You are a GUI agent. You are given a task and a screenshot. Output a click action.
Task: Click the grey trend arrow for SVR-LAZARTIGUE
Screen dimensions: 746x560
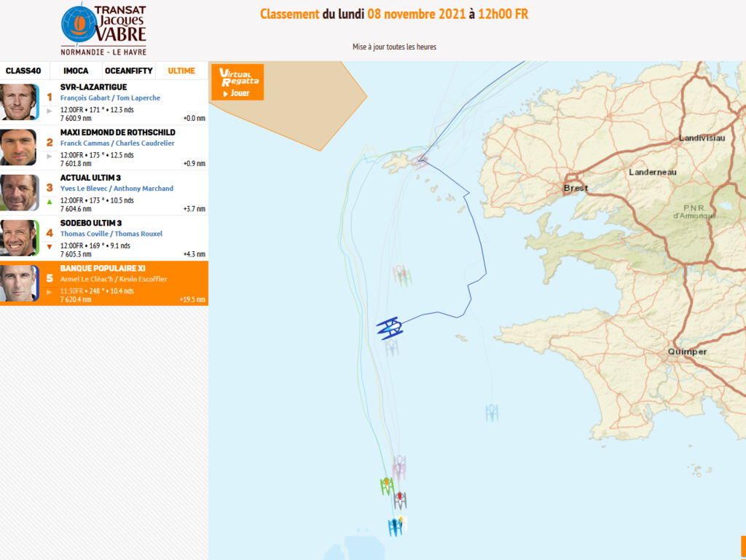click(50, 111)
